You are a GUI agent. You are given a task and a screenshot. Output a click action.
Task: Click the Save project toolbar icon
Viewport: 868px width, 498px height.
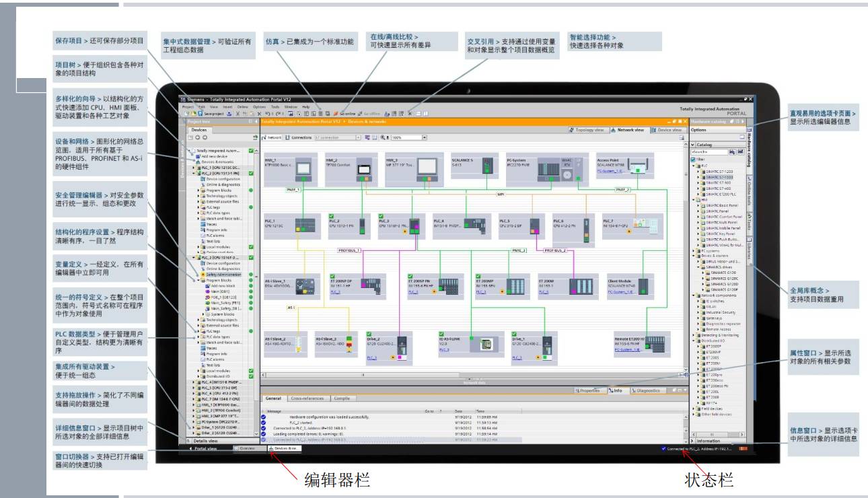pyautogui.click(x=200, y=114)
